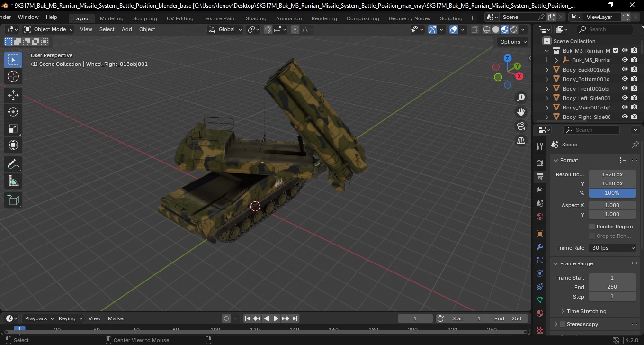Choose the Add Cube tool
This screenshot has width=644, height=345.
[13, 200]
